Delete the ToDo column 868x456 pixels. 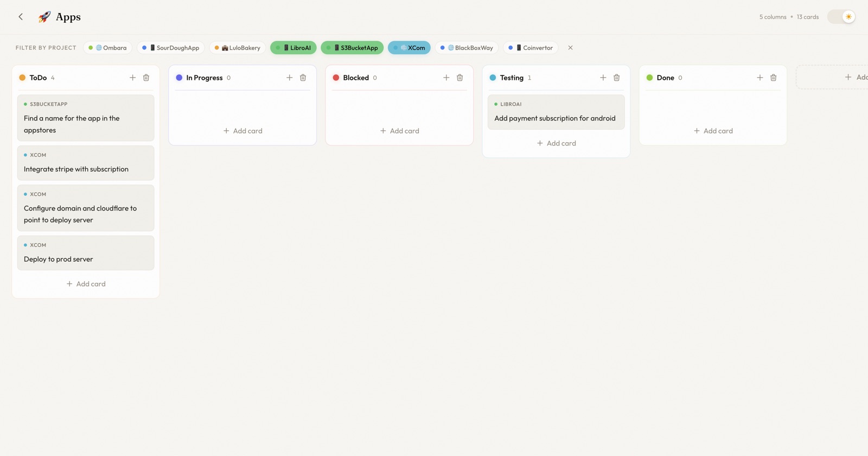146,78
